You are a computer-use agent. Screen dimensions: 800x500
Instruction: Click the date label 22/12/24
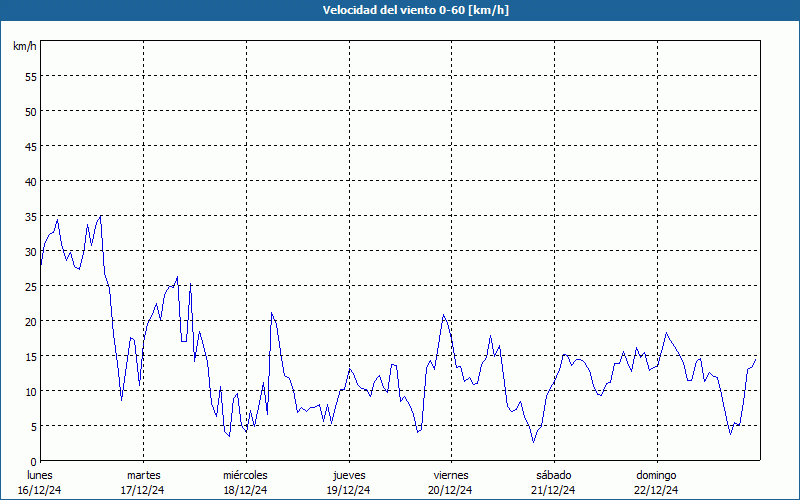click(656, 490)
